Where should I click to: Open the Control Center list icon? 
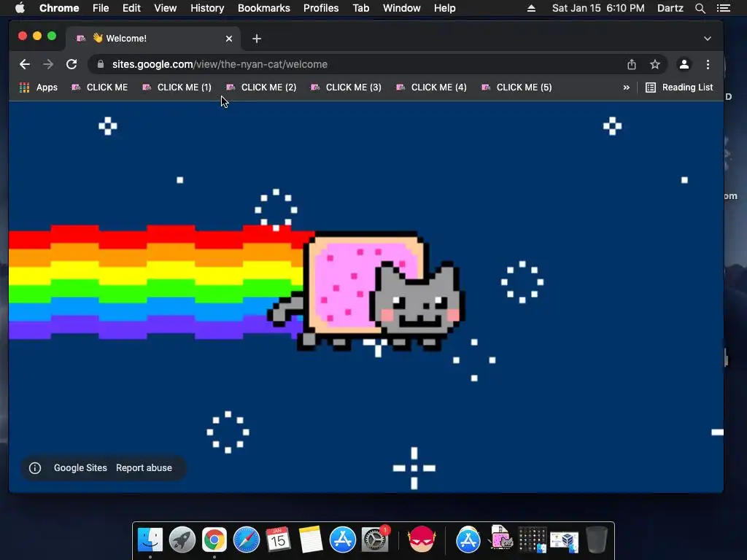coord(723,8)
